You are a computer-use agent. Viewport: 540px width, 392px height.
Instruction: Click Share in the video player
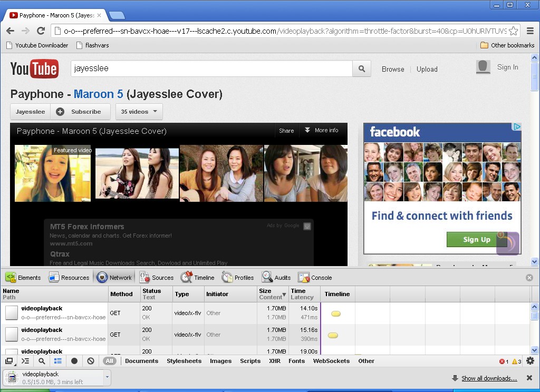[286, 131]
